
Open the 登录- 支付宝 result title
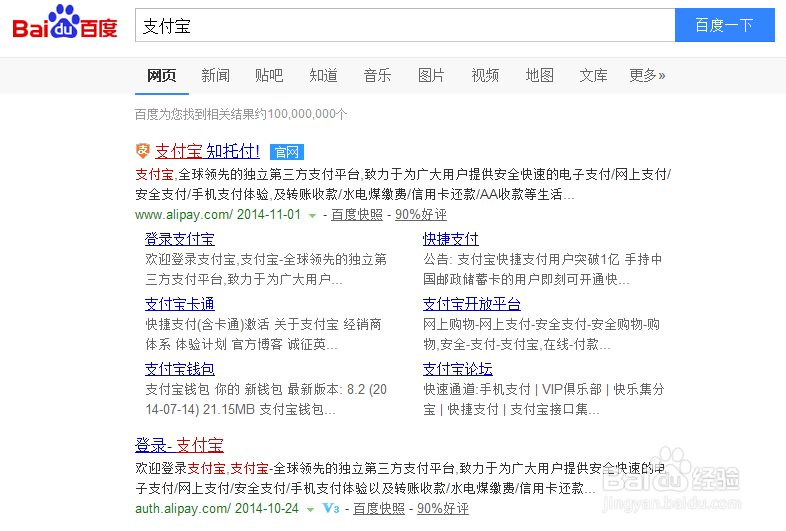tap(179, 445)
